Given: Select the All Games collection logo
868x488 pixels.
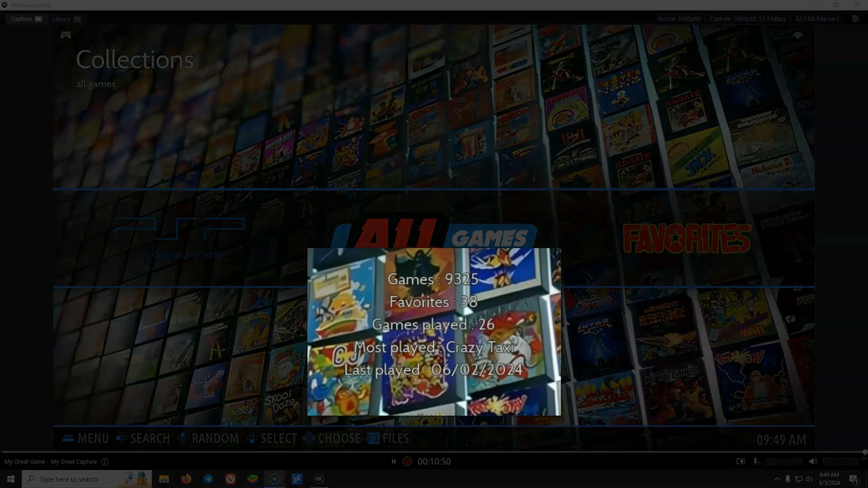Looking at the screenshot, I should coord(434,234).
